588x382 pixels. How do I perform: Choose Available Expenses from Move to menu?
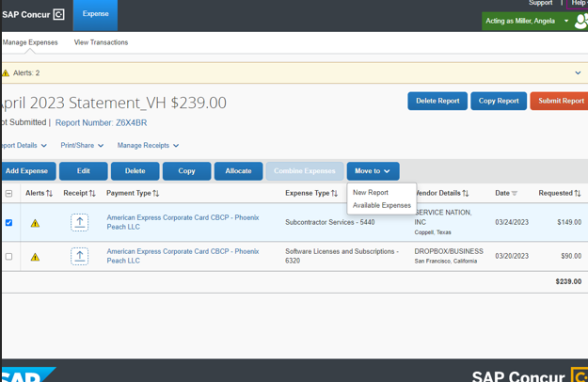coord(382,205)
